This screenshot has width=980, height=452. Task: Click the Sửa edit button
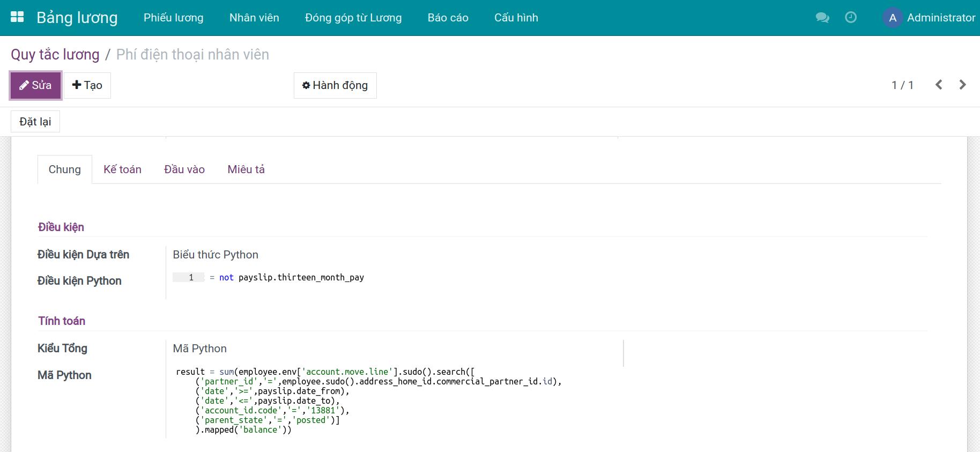point(35,85)
